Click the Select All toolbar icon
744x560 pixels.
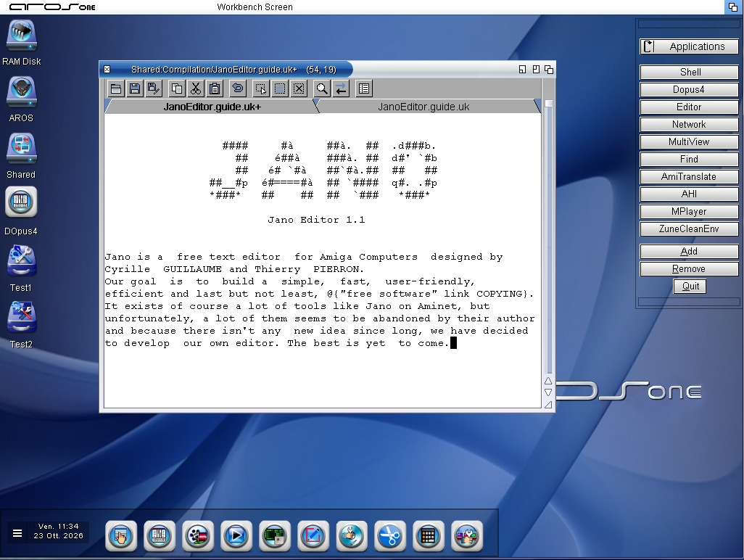[x=280, y=88]
